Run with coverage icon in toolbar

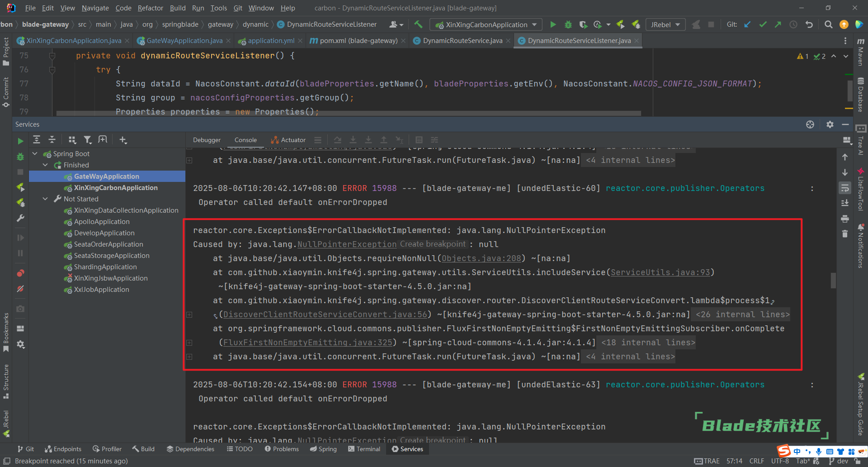coord(583,24)
